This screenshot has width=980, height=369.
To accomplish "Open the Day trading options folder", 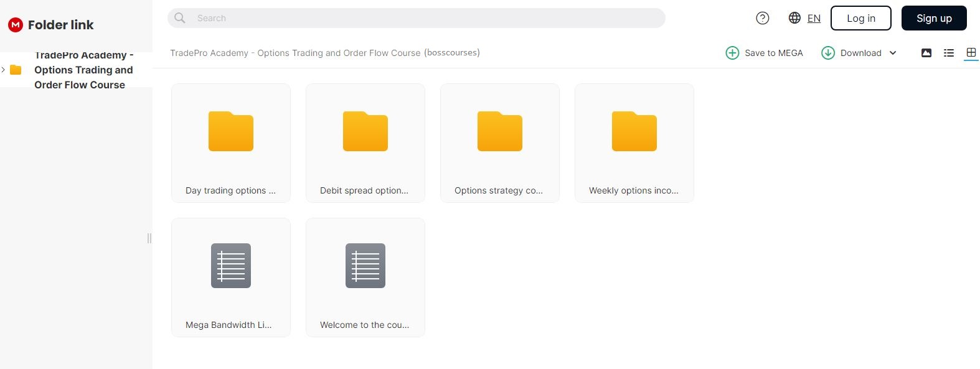I will coord(231,143).
